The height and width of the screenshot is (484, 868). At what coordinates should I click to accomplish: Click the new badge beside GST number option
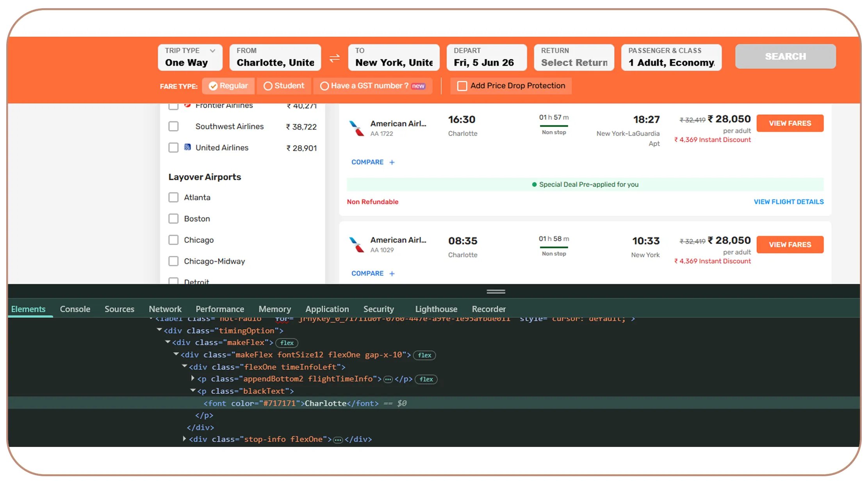pos(418,86)
